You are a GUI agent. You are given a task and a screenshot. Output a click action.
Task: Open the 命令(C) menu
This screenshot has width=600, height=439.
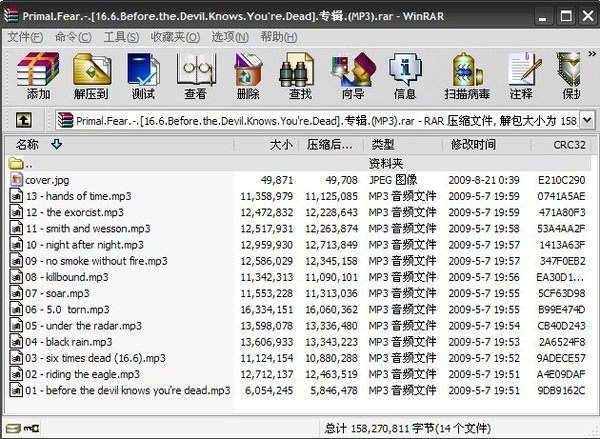click(x=73, y=37)
